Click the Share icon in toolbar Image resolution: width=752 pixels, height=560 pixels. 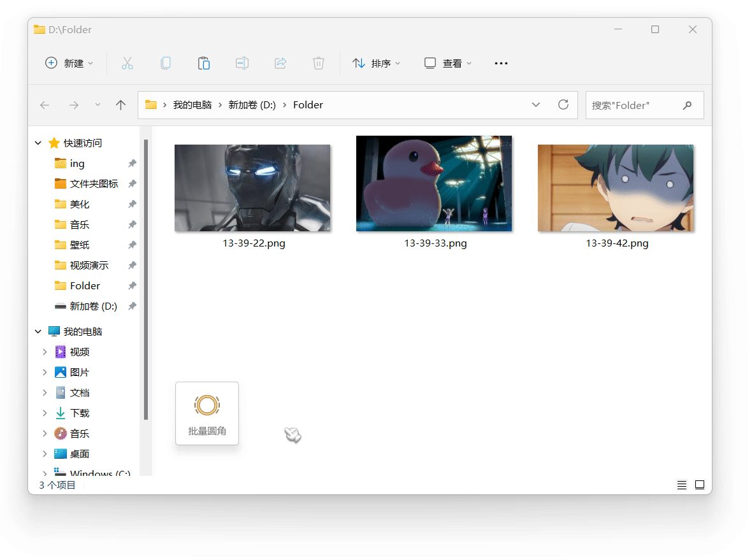click(x=280, y=63)
